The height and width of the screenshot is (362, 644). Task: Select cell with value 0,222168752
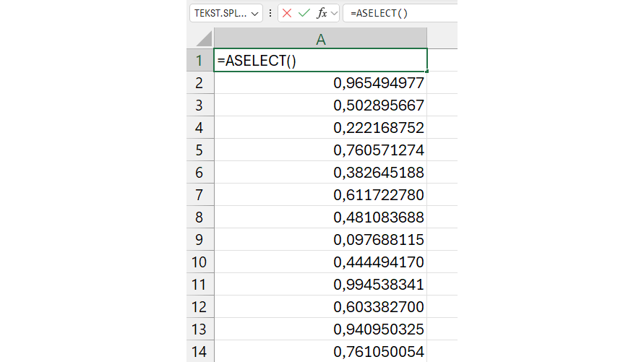[320, 128]
